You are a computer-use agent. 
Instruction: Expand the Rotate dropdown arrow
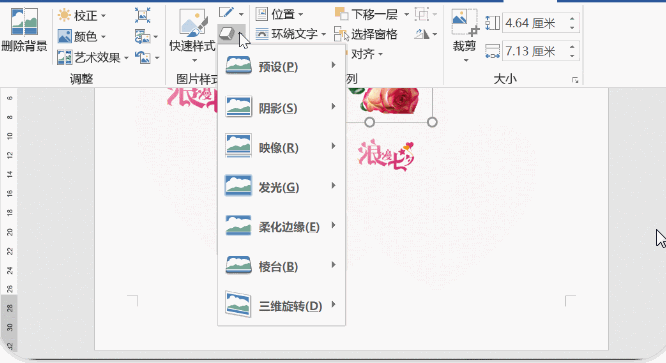[435, 34]
